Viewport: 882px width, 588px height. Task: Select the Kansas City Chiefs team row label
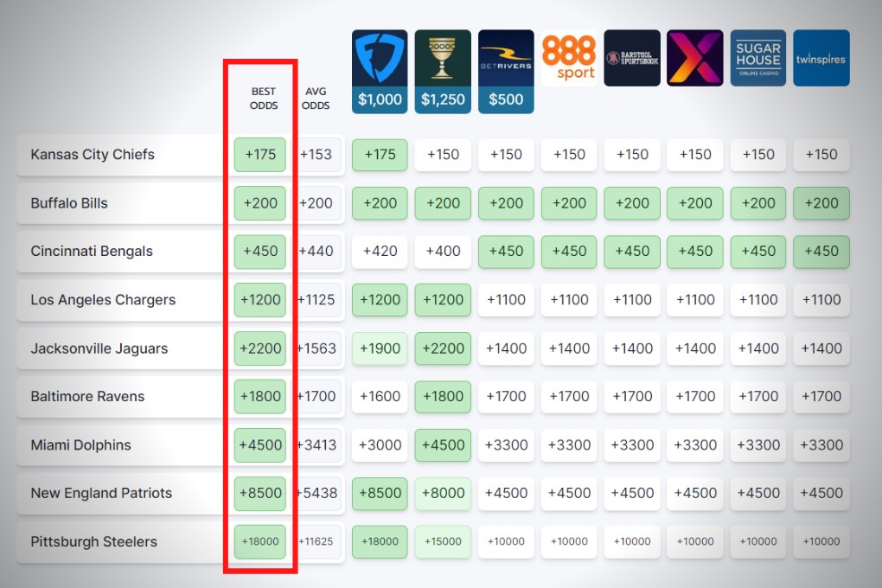point(93,155)
